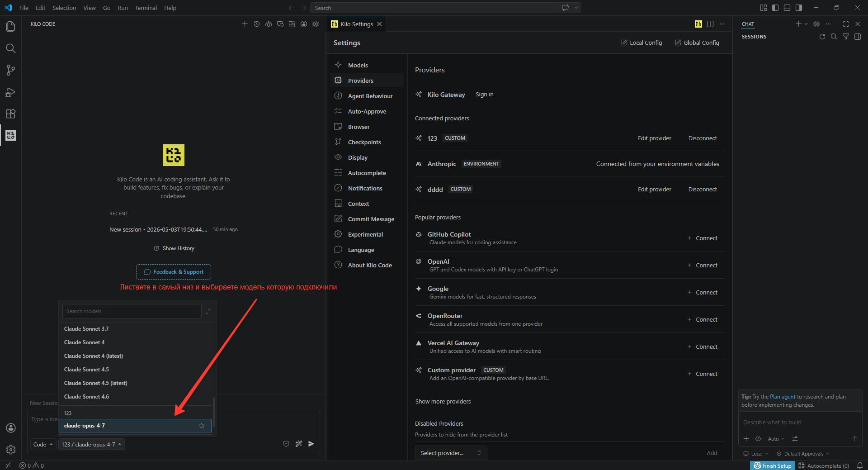This screenshot has width=868, height=470.
Task: Select the Claude Sonnet 4.6 model
Action: [x=135, y=397]
